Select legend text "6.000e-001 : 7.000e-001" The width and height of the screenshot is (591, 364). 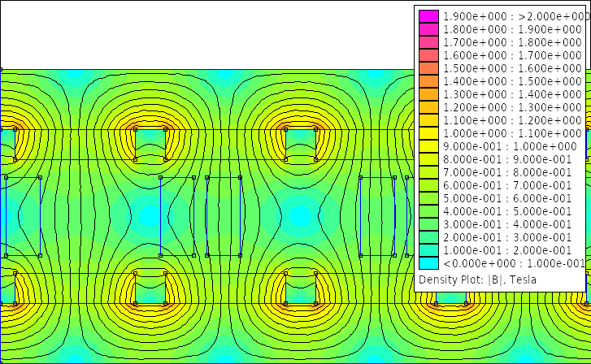507,185
